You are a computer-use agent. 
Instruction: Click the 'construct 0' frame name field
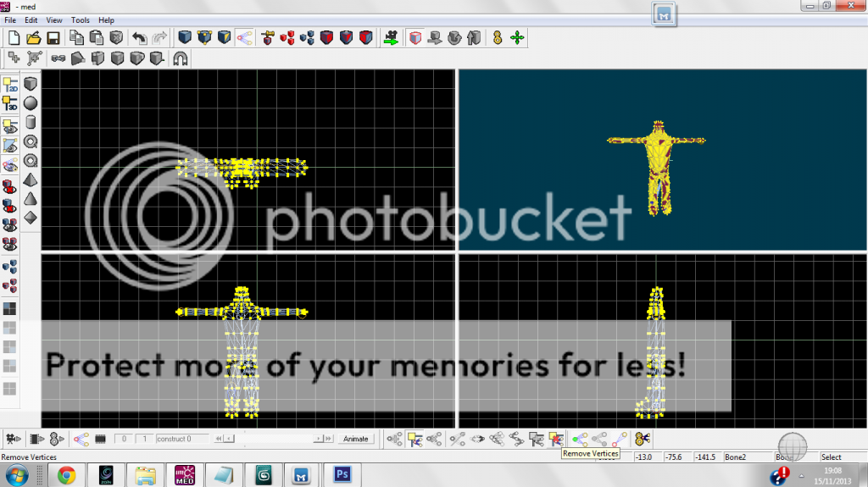coord(182,439)
